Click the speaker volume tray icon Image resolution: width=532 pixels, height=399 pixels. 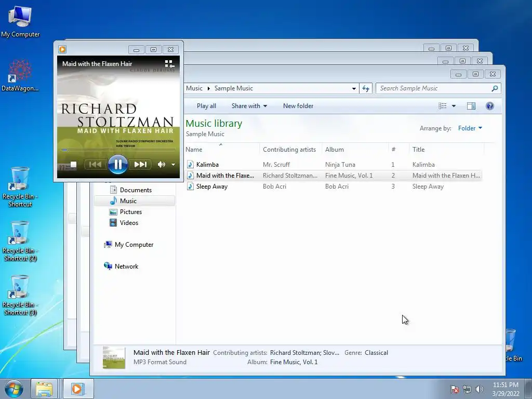coord(479,389)
